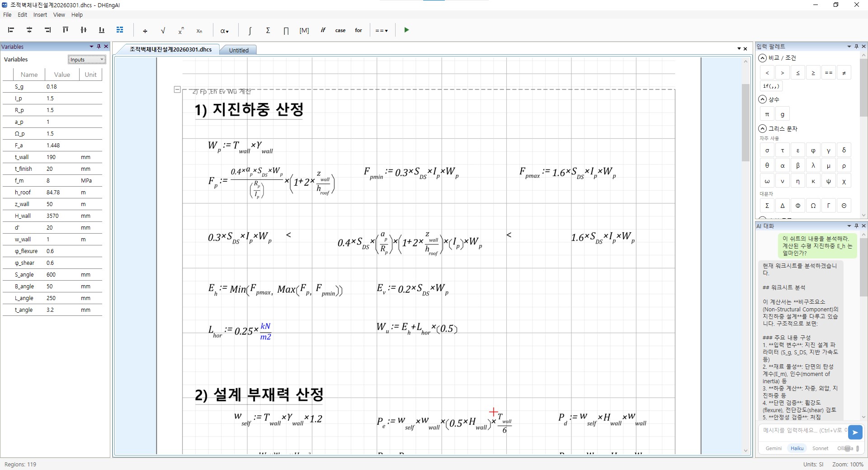Click the align left edges icon
The image size is (868, 470).
click(x=11, y=30)
